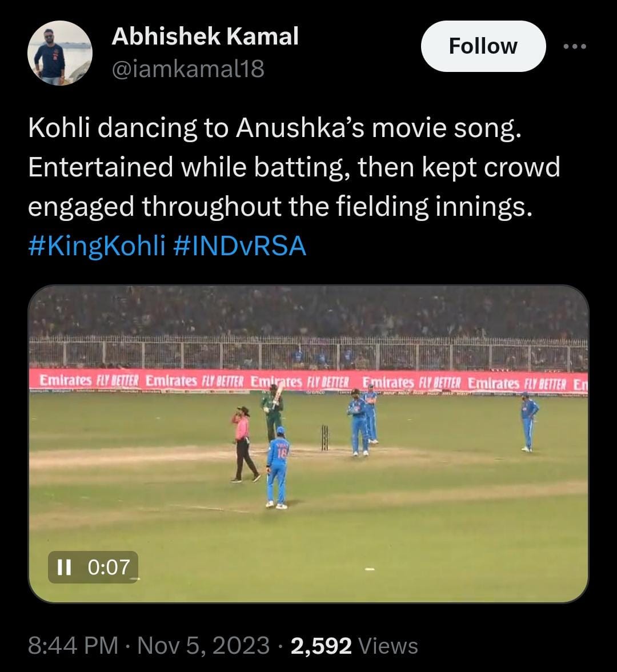Click the 8:44 PM post time

73,646
